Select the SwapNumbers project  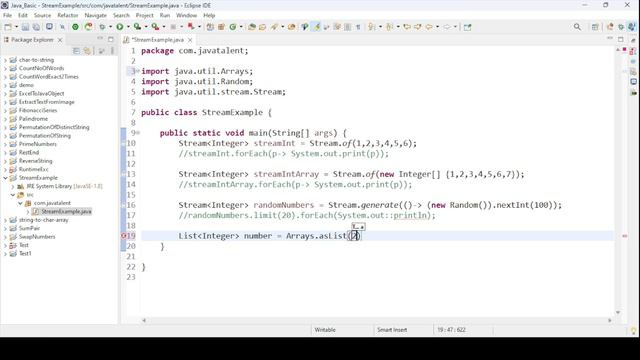(x=37, y=237)
